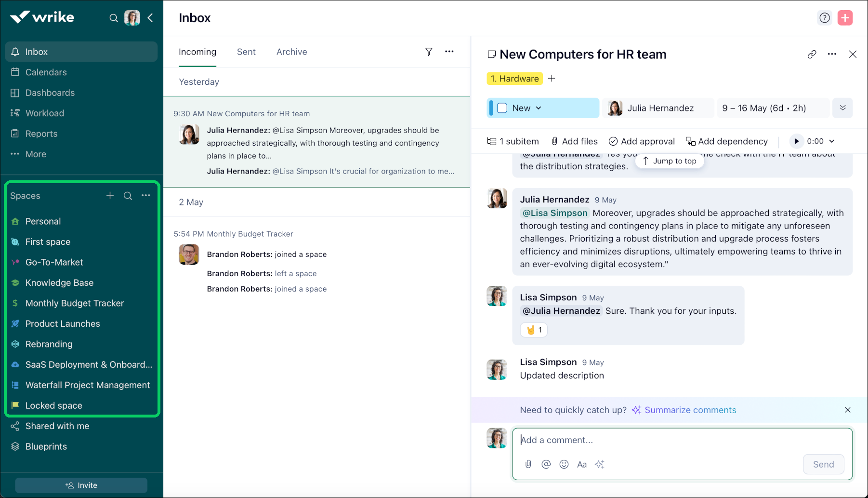Image resolution: width=868 pixels, height=498 pixels.
Task: Start the task timer play button
Action: (796, 141)
